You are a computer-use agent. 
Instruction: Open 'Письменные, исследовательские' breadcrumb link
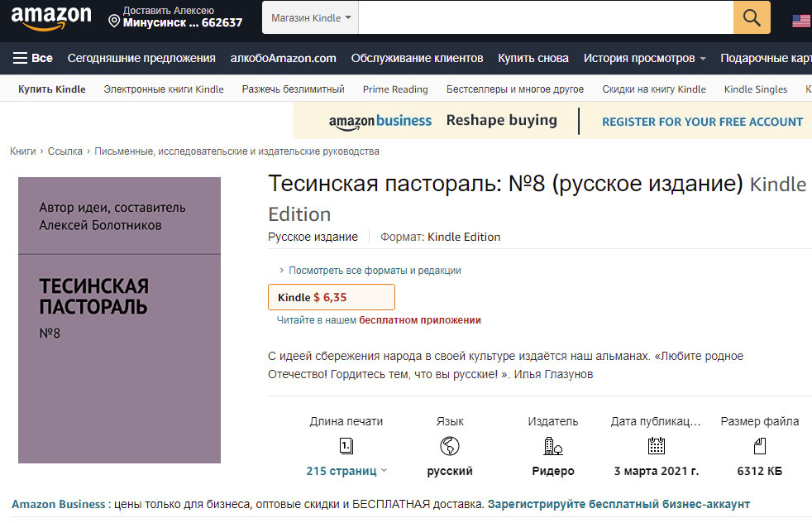point(236,151)
